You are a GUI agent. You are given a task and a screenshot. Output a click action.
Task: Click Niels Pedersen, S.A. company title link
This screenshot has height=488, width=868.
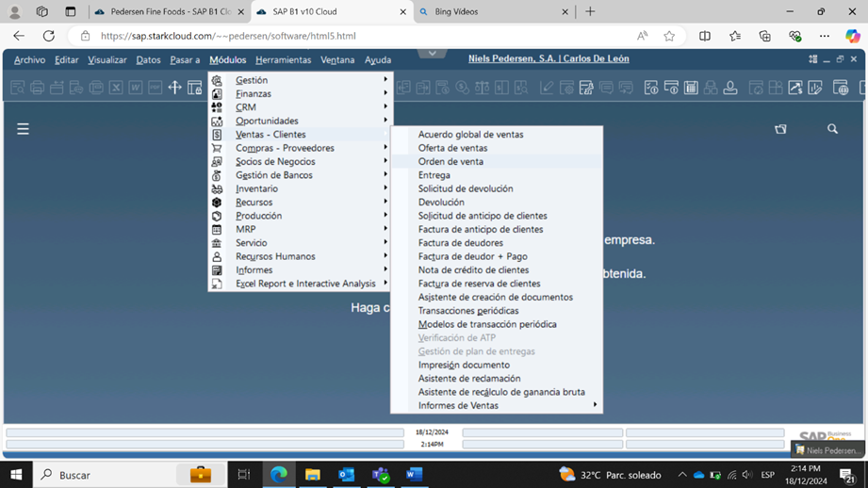[x=549, y=58]
